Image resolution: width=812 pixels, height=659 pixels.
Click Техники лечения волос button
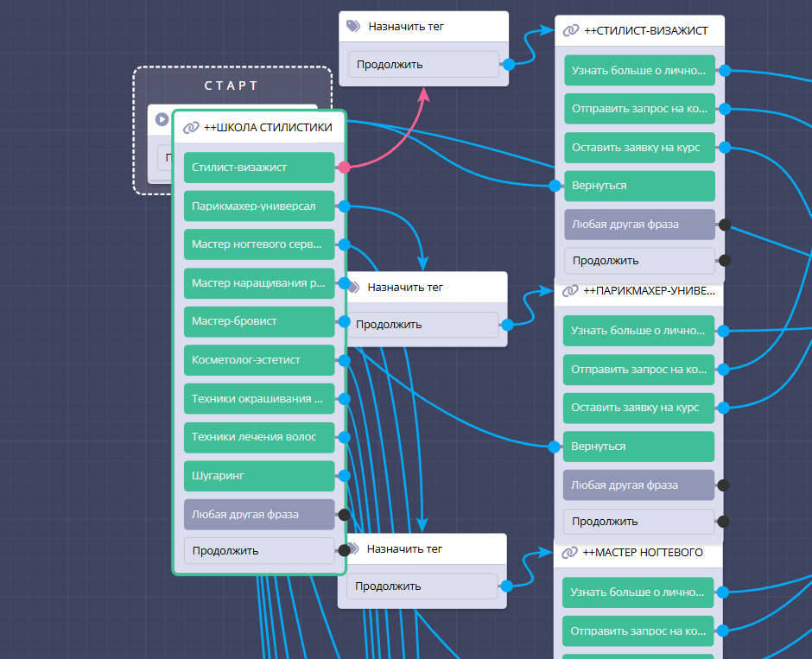point(258,437)
